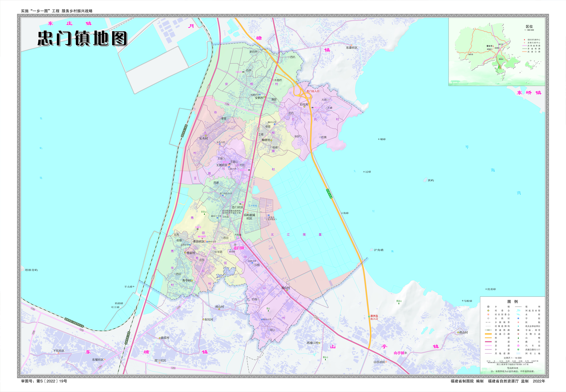Click the 乐屿新城社区 label
The width and height of the screenshot is (566, 392).
point(249,217)
